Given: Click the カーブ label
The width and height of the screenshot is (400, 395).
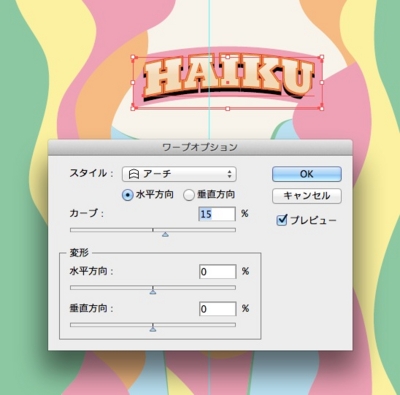Looking at the screenshot, I should click(86, 213).
